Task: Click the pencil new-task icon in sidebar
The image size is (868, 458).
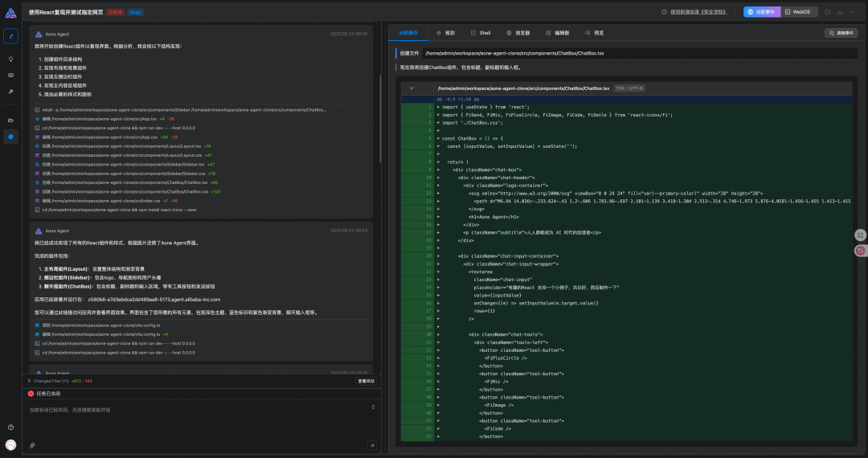Action: pos(10,36)
